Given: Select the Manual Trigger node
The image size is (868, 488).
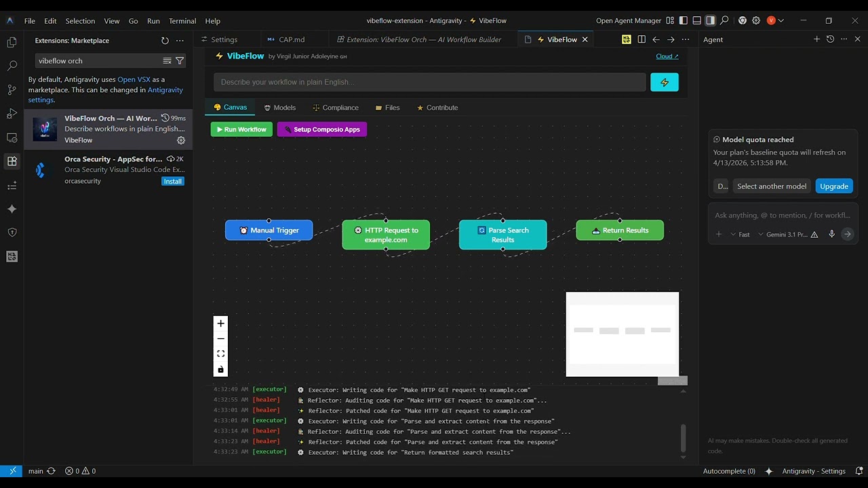Looking at the screenshot, I should coord(269,230).
